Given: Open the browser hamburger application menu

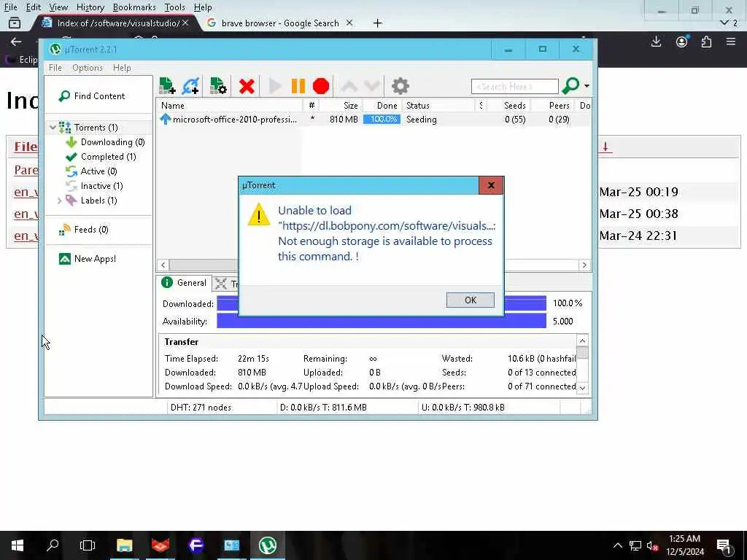Looking at the screenshot, I should pyautogui.click(x=731, y=42).
